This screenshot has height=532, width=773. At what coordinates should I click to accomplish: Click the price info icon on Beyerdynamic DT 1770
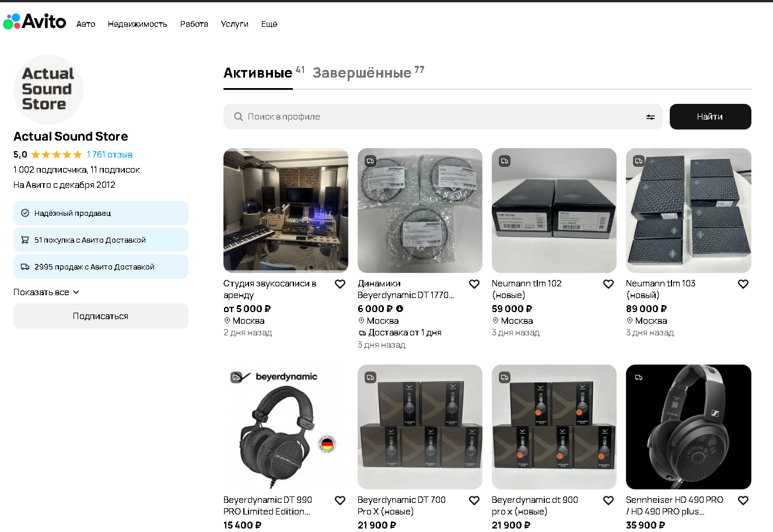pos(400,309)
